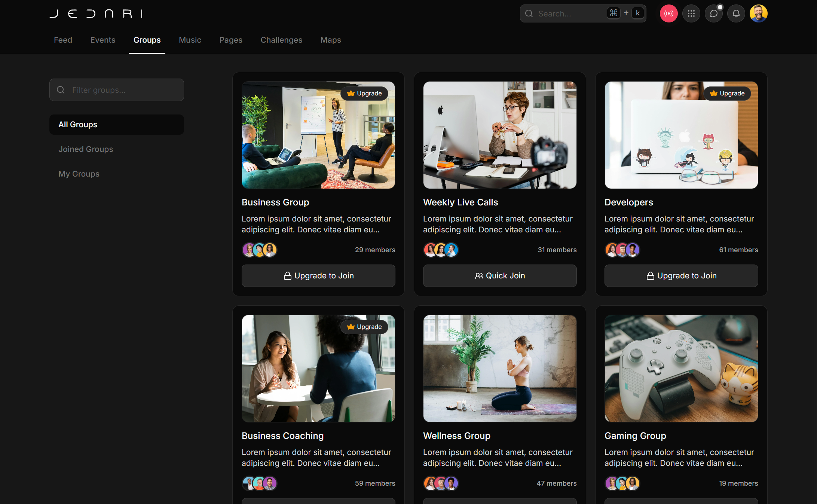Click the Business Coaching member avatars
The width and height of the screenshot is (817, 504).
tap(259, 483)
